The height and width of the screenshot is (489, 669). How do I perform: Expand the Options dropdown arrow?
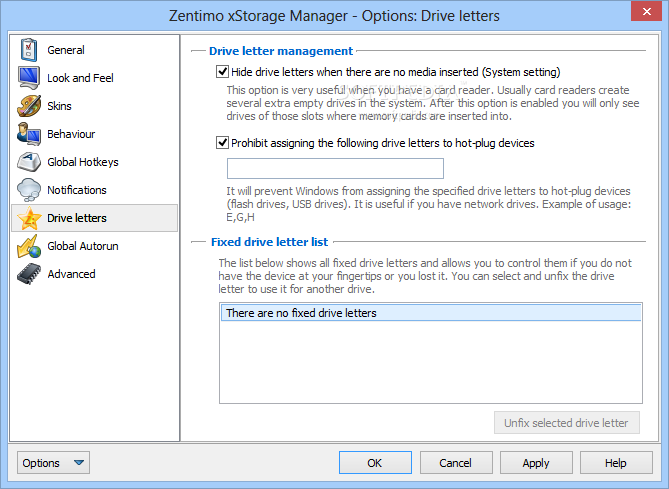click(x=79, y=463)
